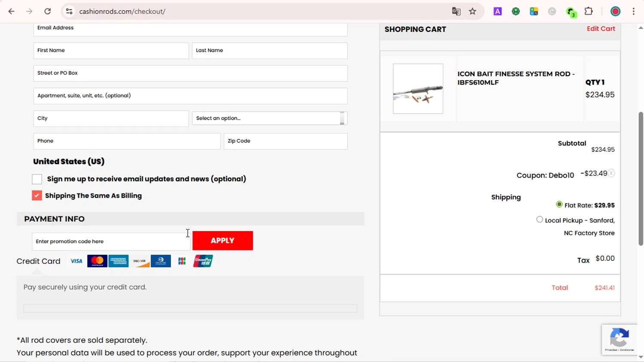Click the Email Address field
The width and height of the screenshot is (644, 362).
(190, 29)
